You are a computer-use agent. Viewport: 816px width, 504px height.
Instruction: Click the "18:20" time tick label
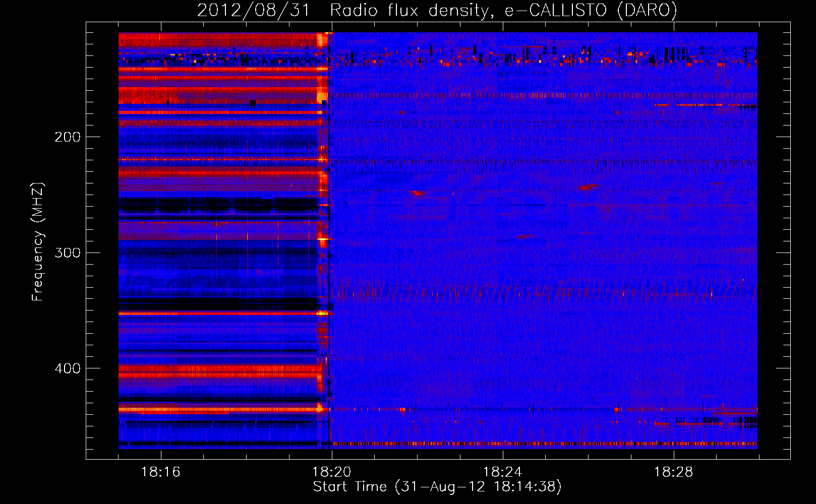point(332,472)
